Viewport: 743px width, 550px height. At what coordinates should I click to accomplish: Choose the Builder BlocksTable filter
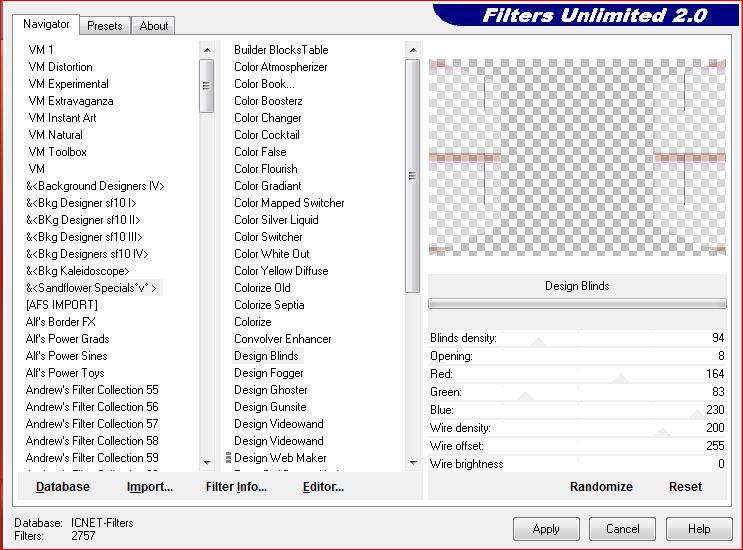click(x=281, y=50)
